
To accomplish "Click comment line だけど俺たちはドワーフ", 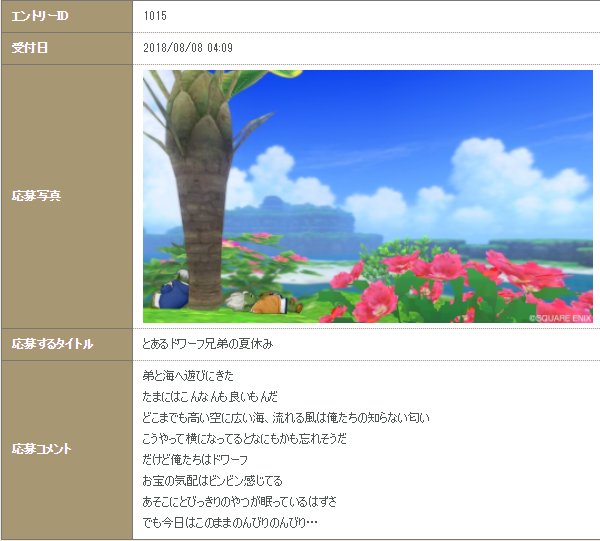I will click(195, 460).
